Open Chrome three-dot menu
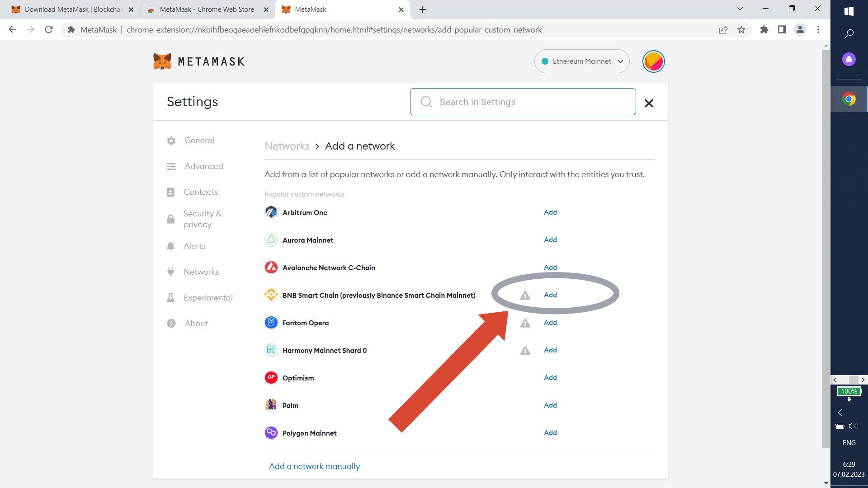This screenshot has height=488, width=868. tap(818, 30)
